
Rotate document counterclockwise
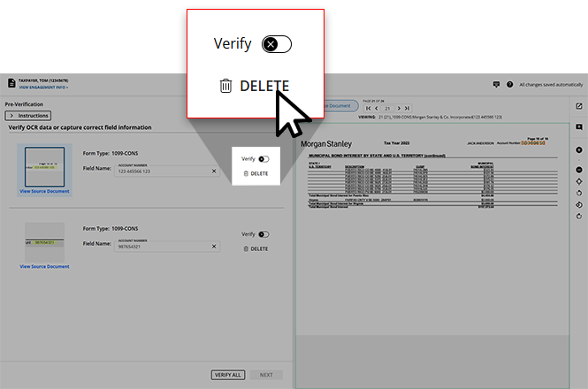579,194
